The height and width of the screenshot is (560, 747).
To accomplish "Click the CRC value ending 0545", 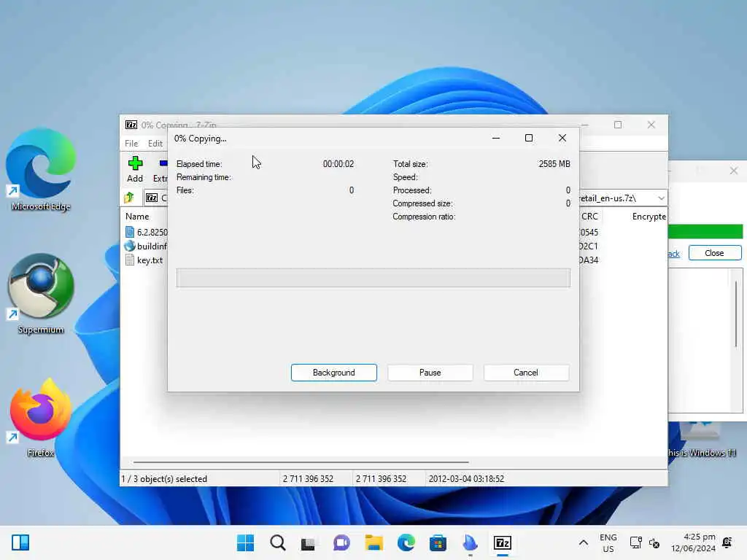I will coord(589,233).
